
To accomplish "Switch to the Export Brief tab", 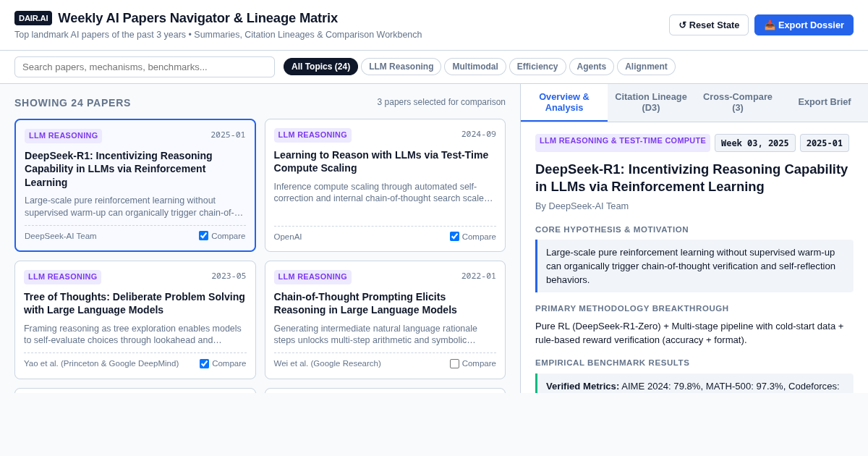I will click(825, 102).
